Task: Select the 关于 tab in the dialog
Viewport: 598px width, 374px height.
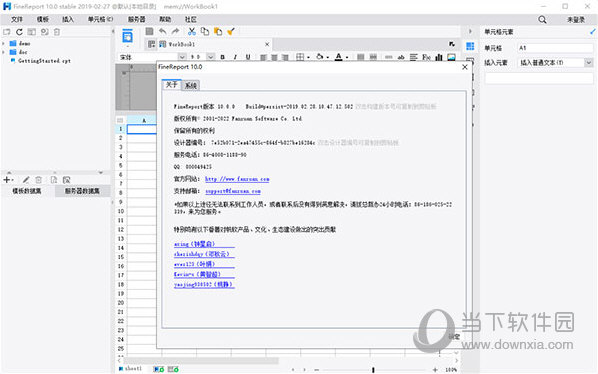Action: [172, 85]
